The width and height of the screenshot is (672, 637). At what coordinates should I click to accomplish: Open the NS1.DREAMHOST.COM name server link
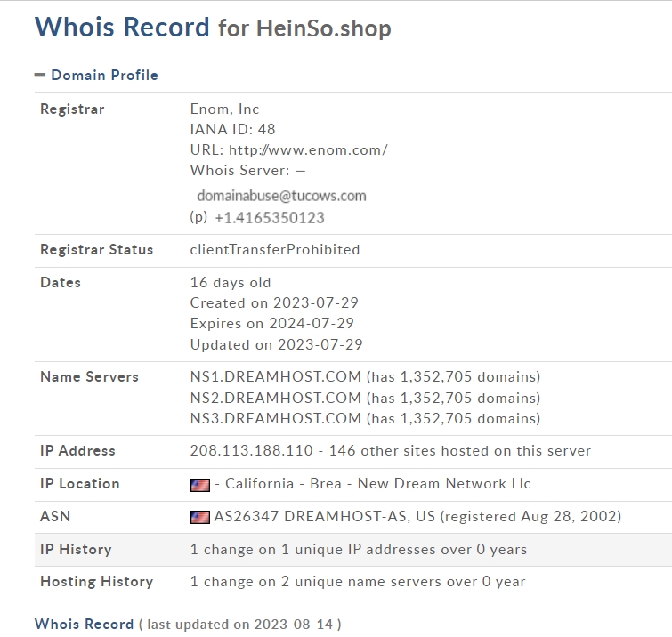[x=276, y=376]
